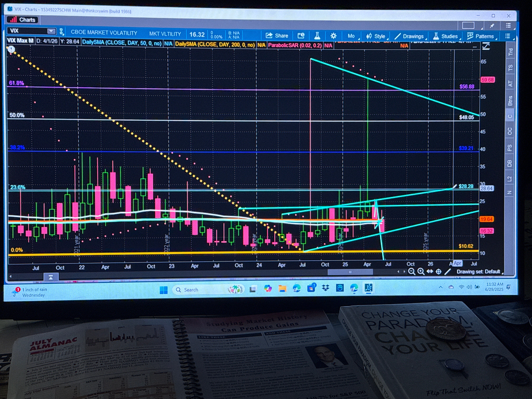Open the DB sidebar tab
The width and height of the screenshot is (532, 399).
[x=509, y=163]
